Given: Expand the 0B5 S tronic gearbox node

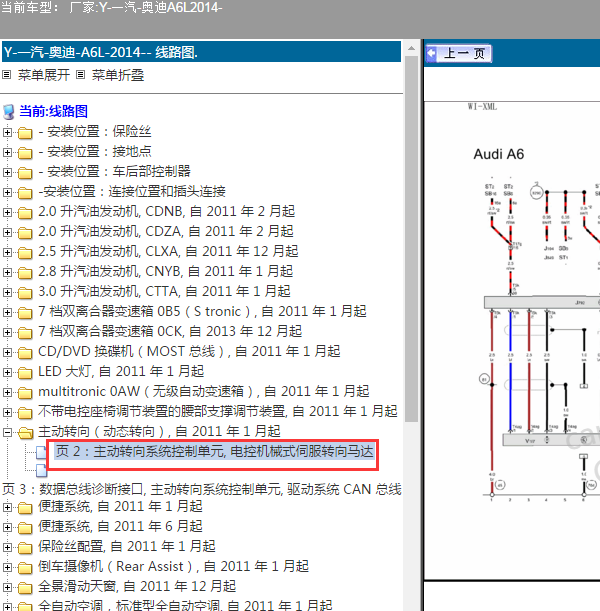Looking at the screenshot, I should click(x=7, y=313).
